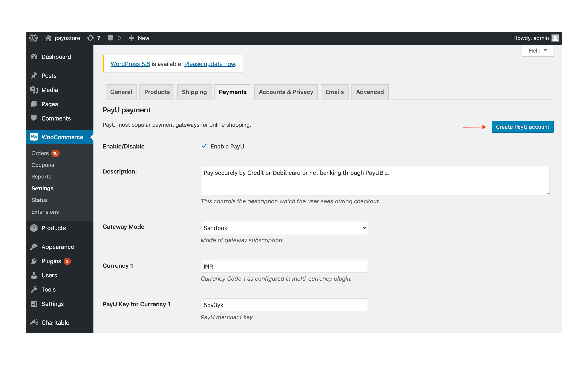The height and width of the screenshot is (368, 588).
Task: Switch to the Advanced settings tab
Action: pos(369,92)
